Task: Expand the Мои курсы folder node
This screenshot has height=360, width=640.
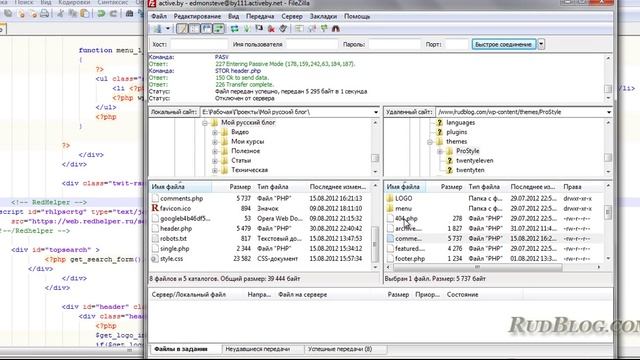Action: pyautogui.click(x=215, y=142)
